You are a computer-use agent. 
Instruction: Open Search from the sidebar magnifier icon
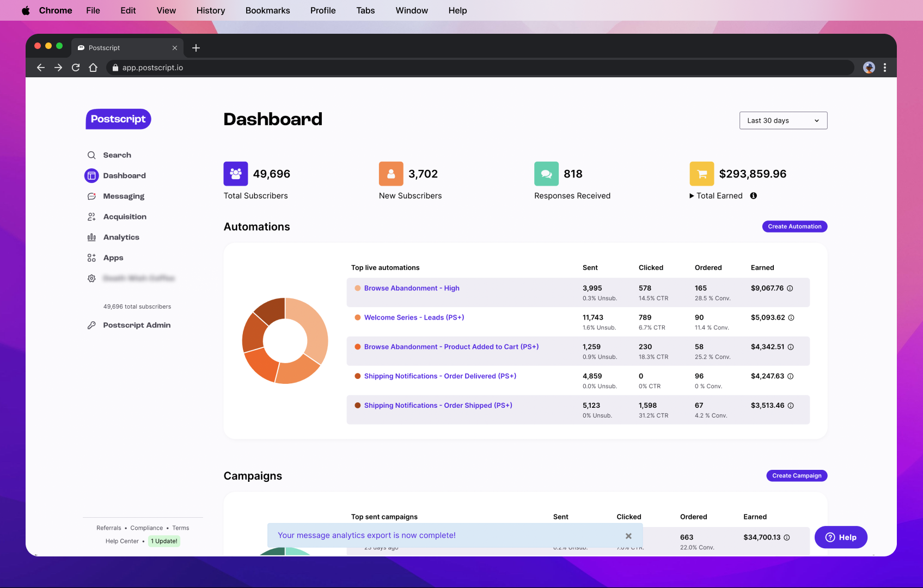point(91,155)
